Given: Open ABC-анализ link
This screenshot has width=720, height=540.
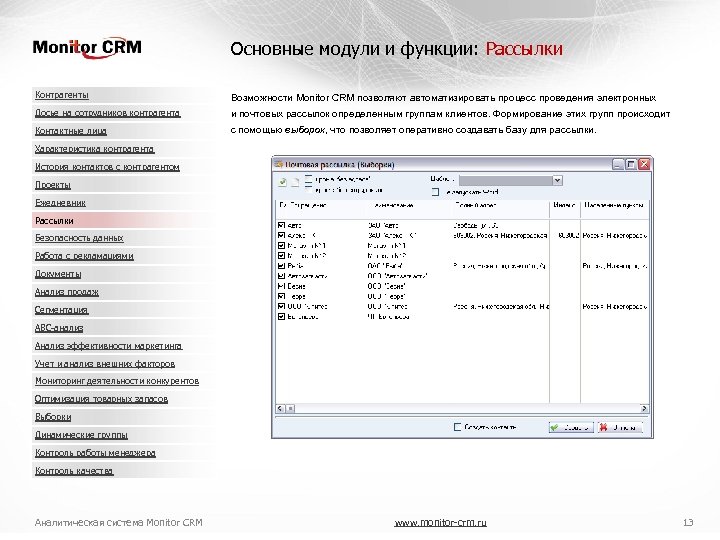Looking at the screenshot, I should coord(59,328).
